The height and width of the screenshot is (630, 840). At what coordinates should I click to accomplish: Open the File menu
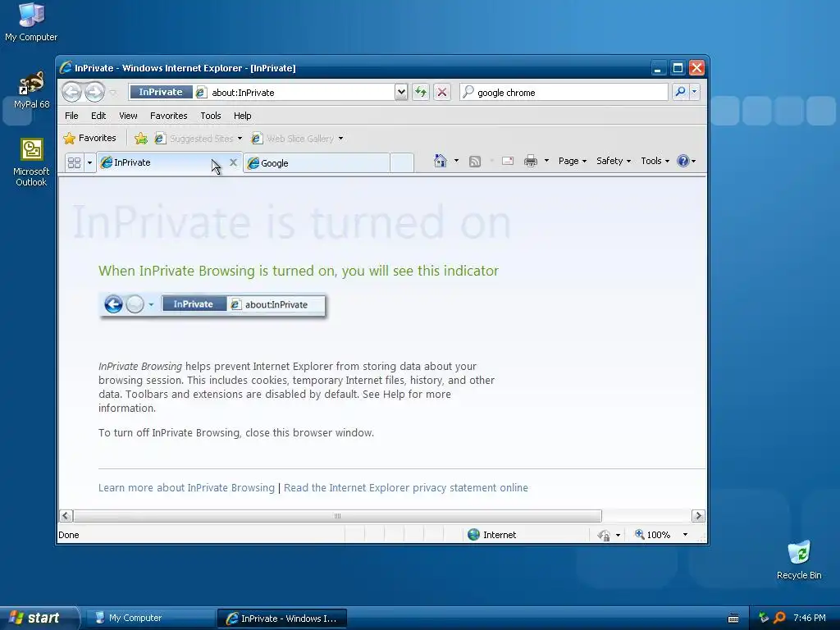pyautogui.click(x=71, y=116)
